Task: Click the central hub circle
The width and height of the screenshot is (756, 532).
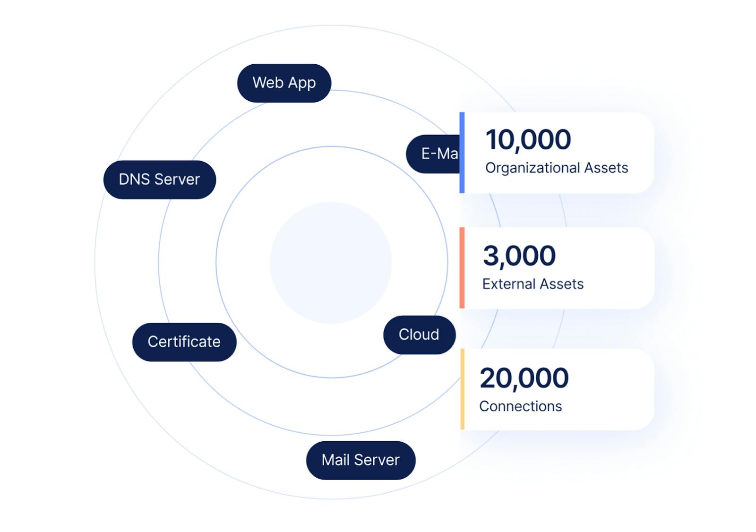Action: coord(330,263)
